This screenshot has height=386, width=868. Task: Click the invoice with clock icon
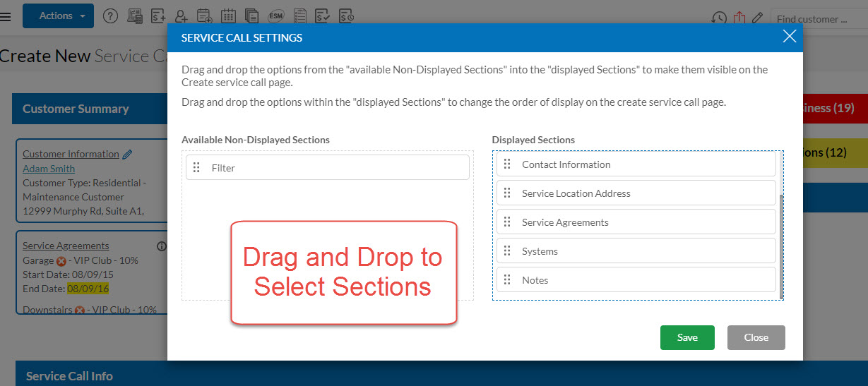(x=346, y=16)
